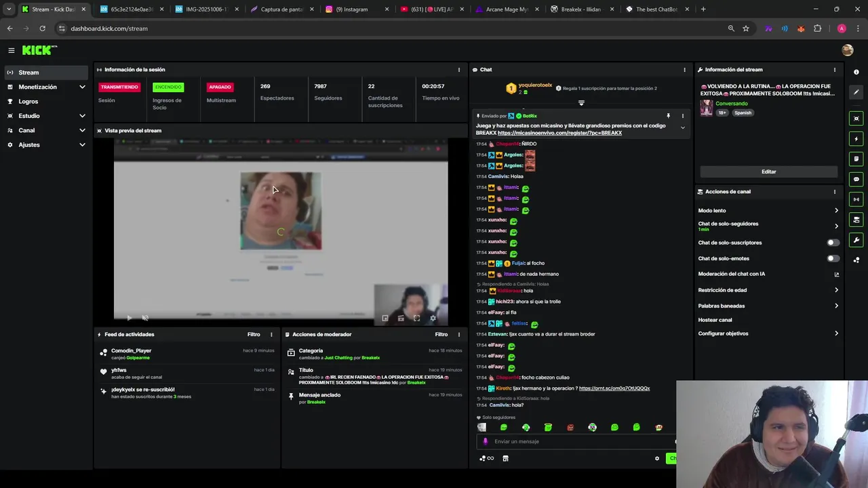Play the stream preview video
868x488 pixels.
(x=129, y=318)
